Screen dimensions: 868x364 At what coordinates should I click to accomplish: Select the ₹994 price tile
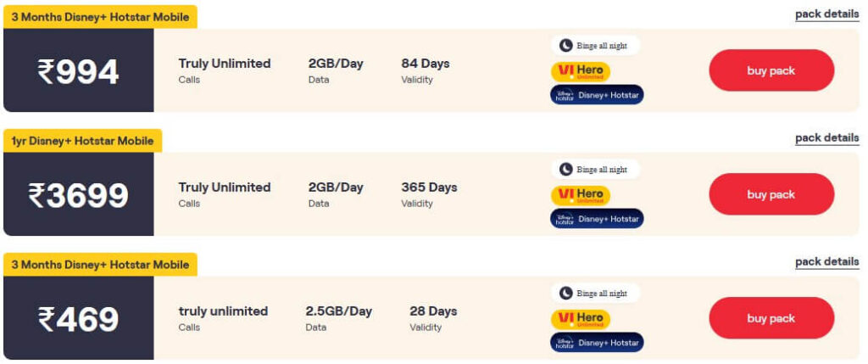click(78, 70)
